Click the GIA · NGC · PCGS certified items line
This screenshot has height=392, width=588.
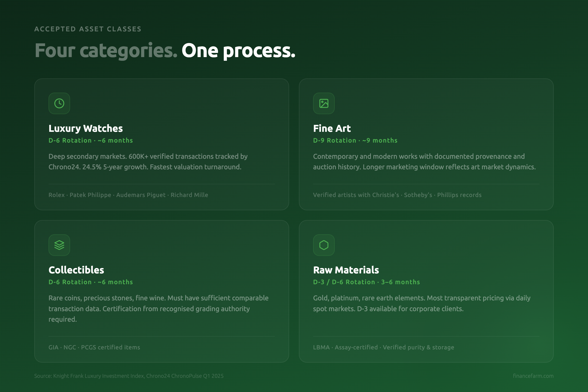pos(94,347)
